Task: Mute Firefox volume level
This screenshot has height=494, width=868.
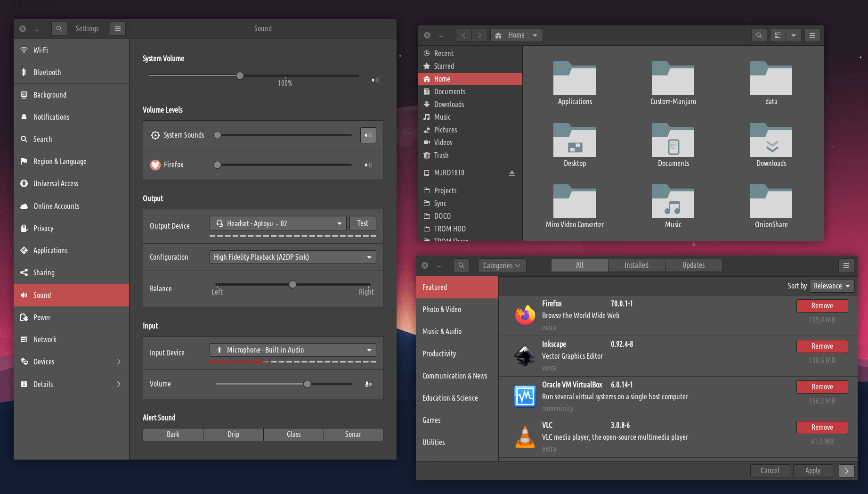Action: click(368, 165)
